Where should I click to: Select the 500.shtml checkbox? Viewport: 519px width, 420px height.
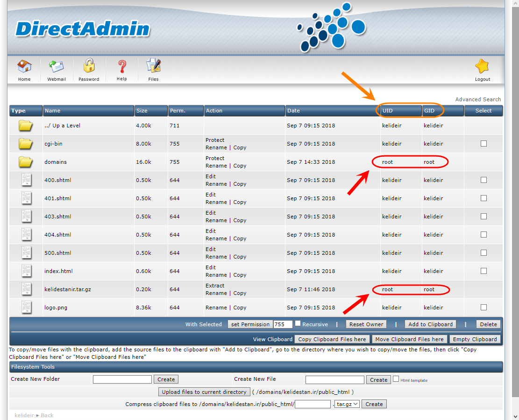point(483,252)
